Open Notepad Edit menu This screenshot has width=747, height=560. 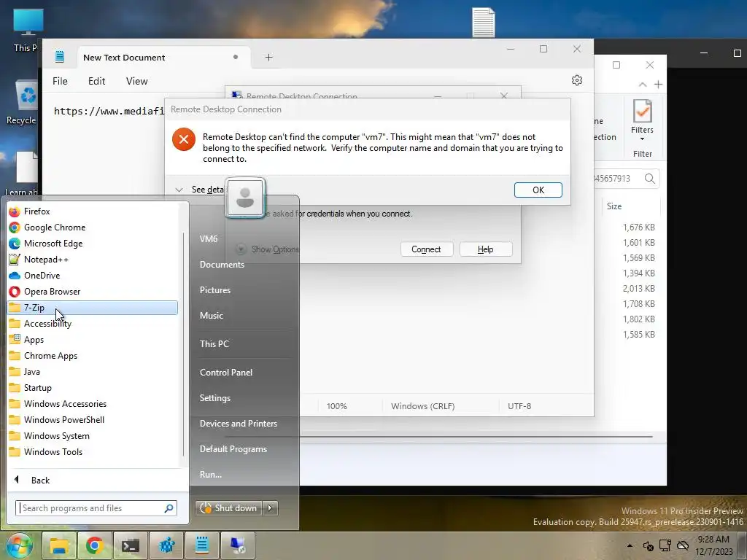(97, 81)
